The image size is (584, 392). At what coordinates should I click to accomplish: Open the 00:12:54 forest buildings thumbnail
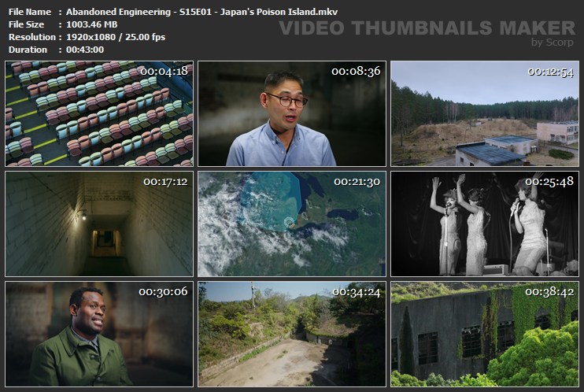tap(485, 113)
